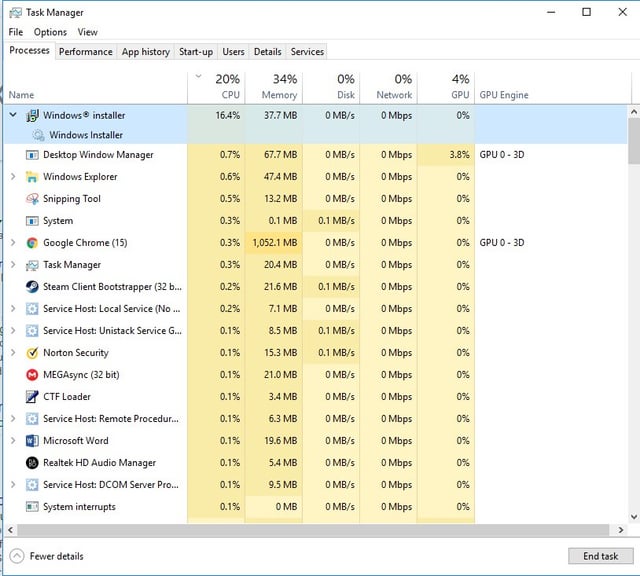Expand Service Host: DCOM Server group
640x576 pixels.
(x=13, y=485)
